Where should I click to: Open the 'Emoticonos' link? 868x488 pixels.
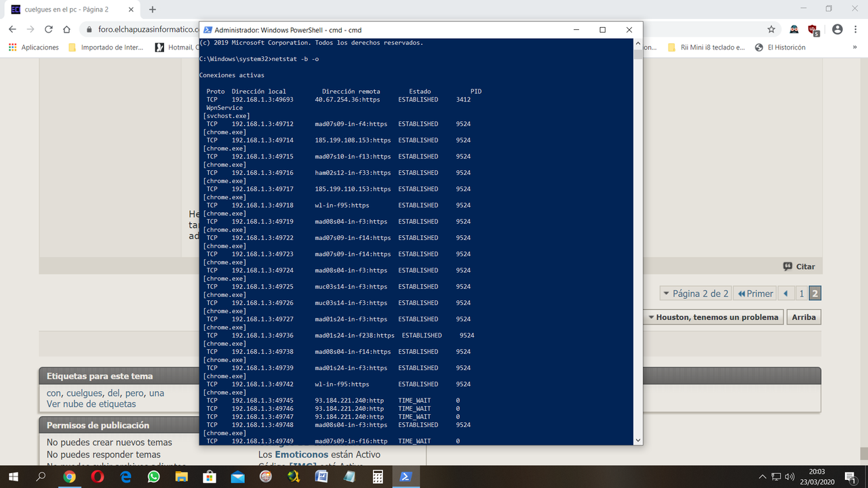[301, 455]
